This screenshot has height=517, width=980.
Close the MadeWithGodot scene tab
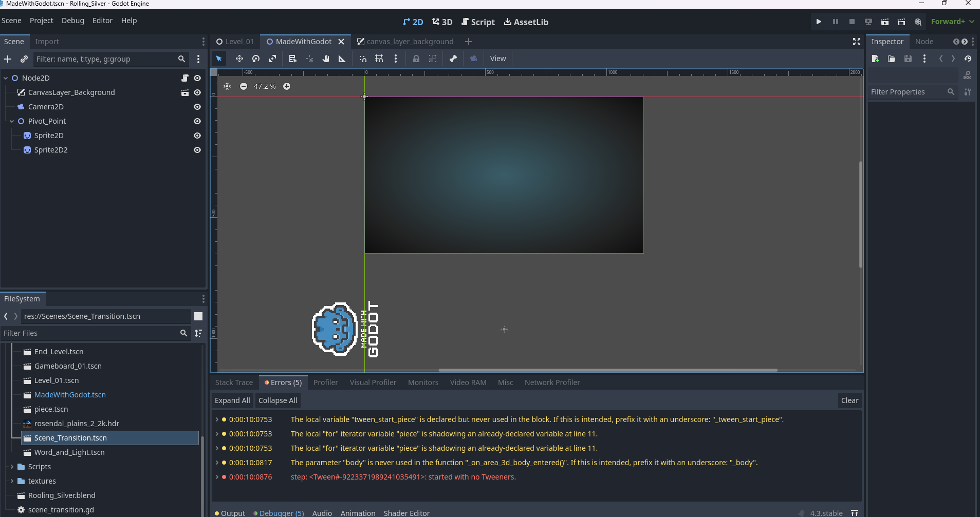pos(341,42)
